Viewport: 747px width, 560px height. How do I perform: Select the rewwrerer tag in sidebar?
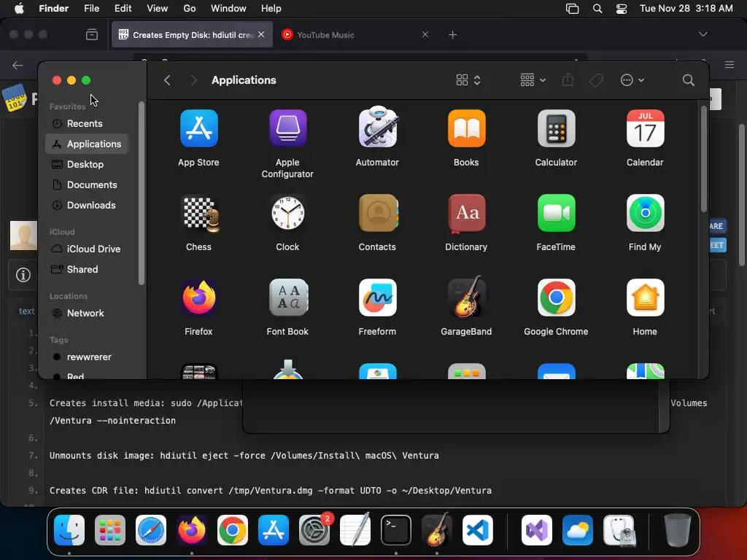[87, 357]
